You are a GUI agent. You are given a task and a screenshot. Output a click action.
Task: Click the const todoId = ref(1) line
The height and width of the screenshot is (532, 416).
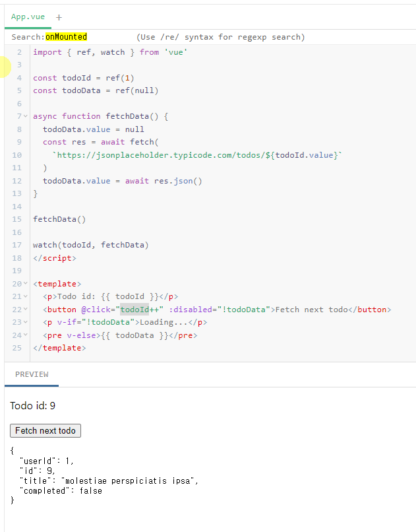click(x=84, y=78)
